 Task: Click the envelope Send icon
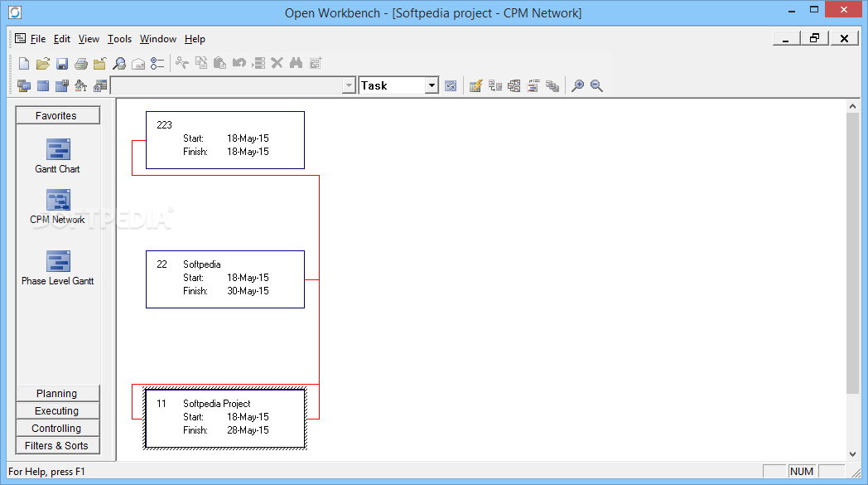click(x=138, y=64)
